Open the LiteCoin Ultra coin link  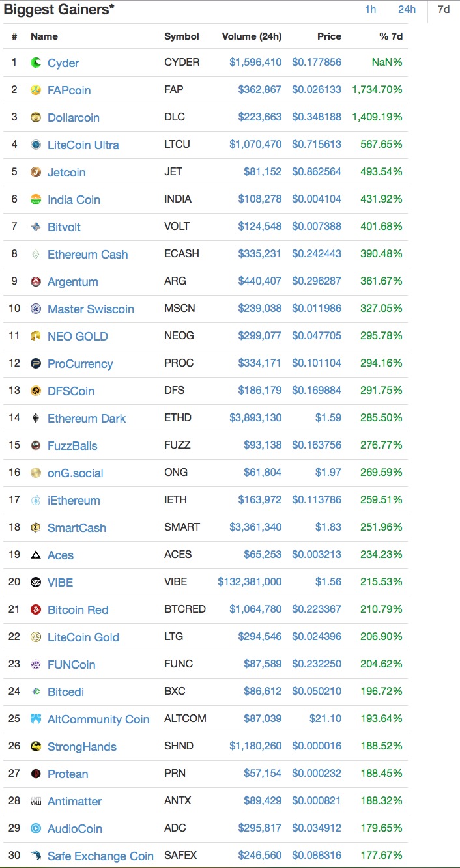coord(83,145)
